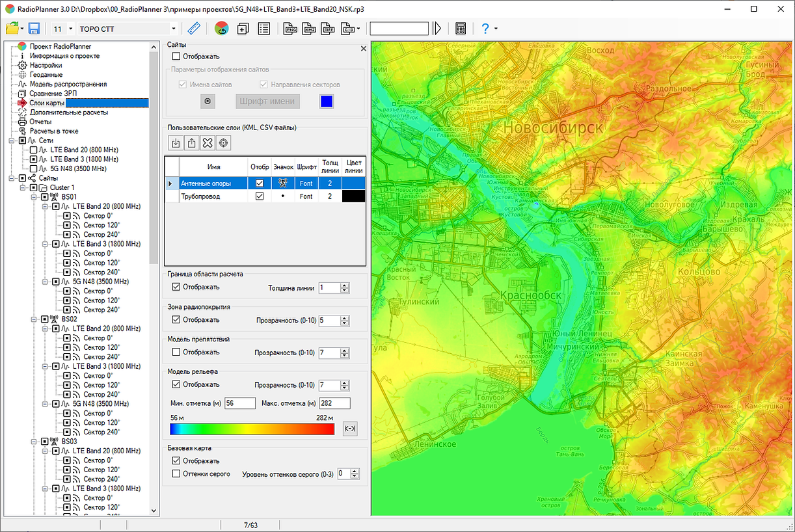Open Отчеты item in project tree

(40, 122)
